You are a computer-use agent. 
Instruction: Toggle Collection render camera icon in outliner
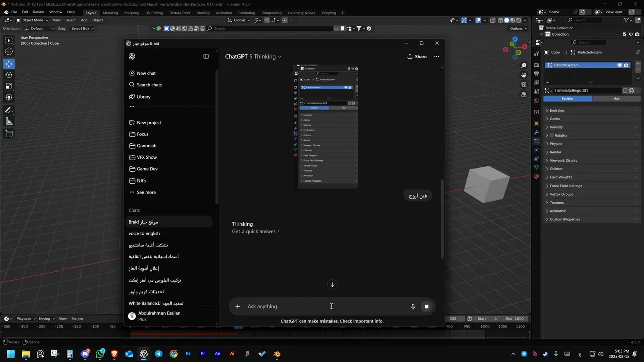[637, 34]
